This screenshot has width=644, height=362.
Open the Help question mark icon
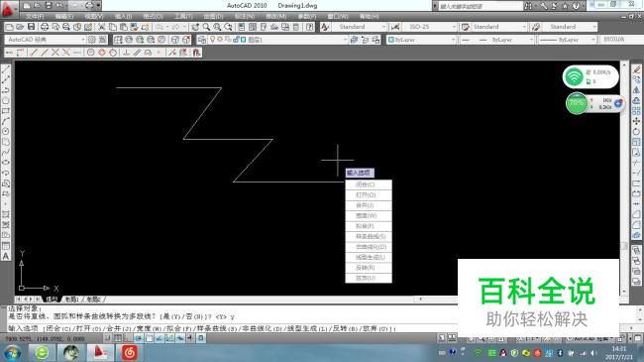310,27
